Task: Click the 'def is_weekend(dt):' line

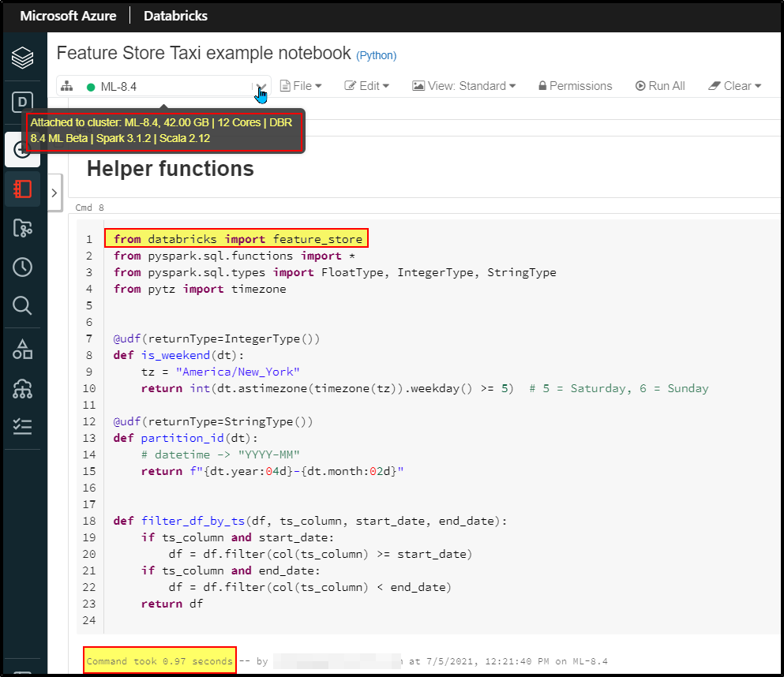Action: (178, 355)
